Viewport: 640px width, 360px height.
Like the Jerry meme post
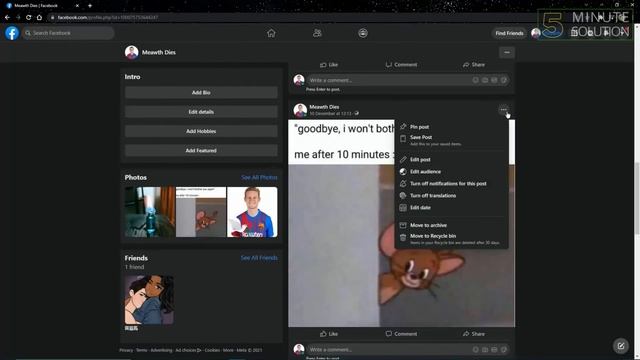(329, 334)
